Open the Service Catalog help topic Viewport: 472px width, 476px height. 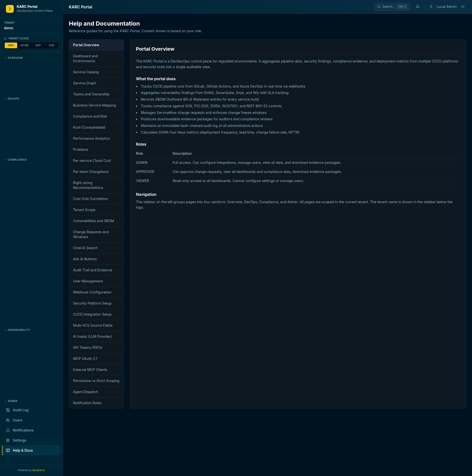pos(96,72)
